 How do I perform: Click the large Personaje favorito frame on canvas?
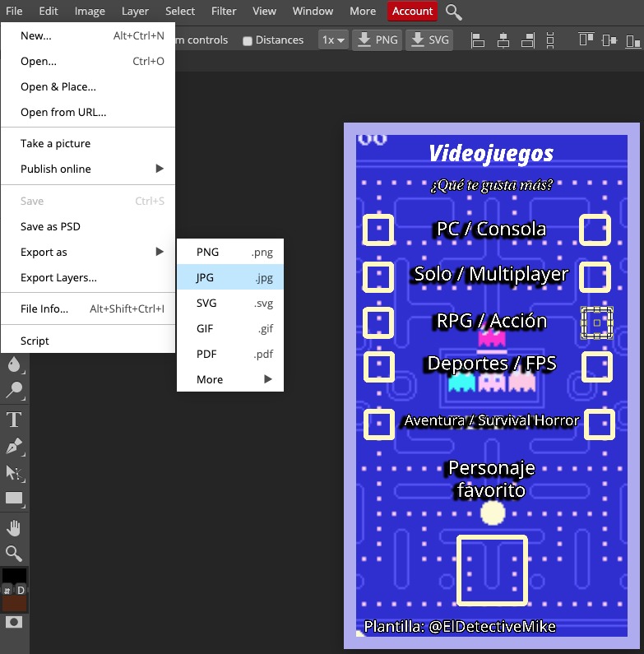[x=492, y=570]
